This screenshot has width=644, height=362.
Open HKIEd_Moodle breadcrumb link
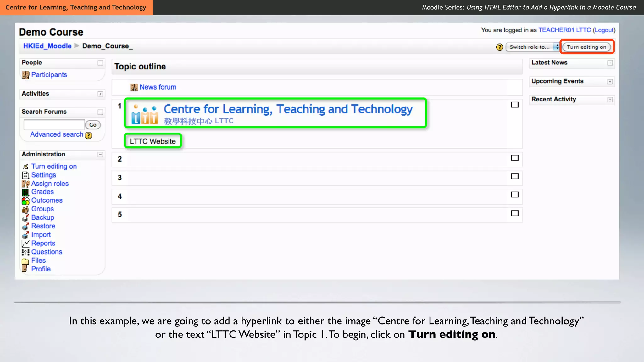click(x=47, y=46)
